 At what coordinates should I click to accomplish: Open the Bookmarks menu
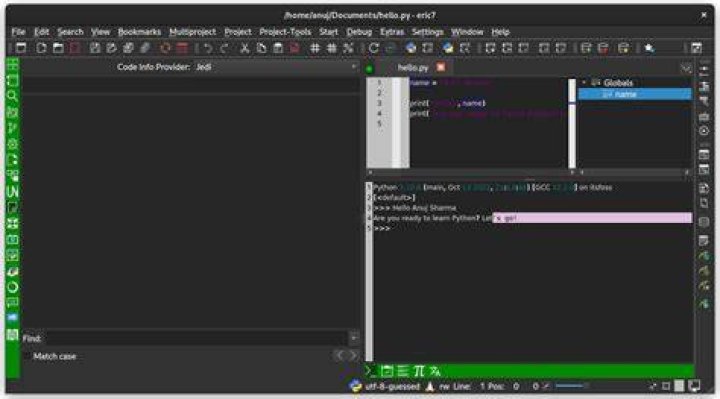click(139, 32)
